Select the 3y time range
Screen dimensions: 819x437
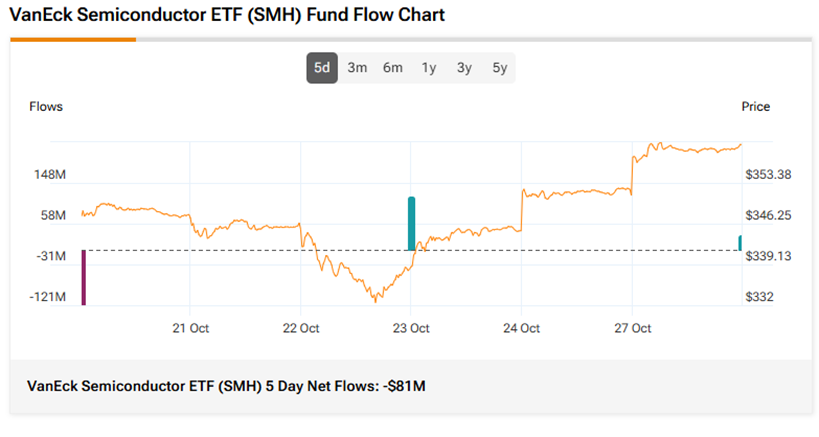pyautogui.click(x=464, y=68)
